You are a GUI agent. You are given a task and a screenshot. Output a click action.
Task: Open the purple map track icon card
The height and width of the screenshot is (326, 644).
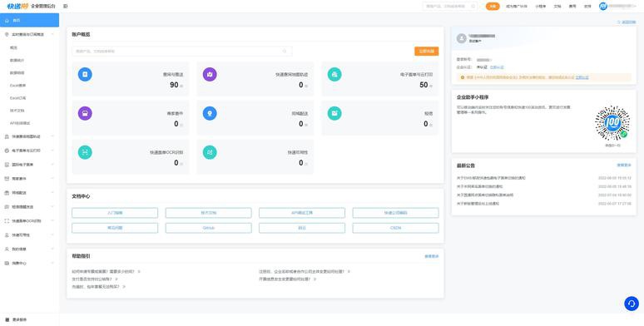[x=210, y=74]
